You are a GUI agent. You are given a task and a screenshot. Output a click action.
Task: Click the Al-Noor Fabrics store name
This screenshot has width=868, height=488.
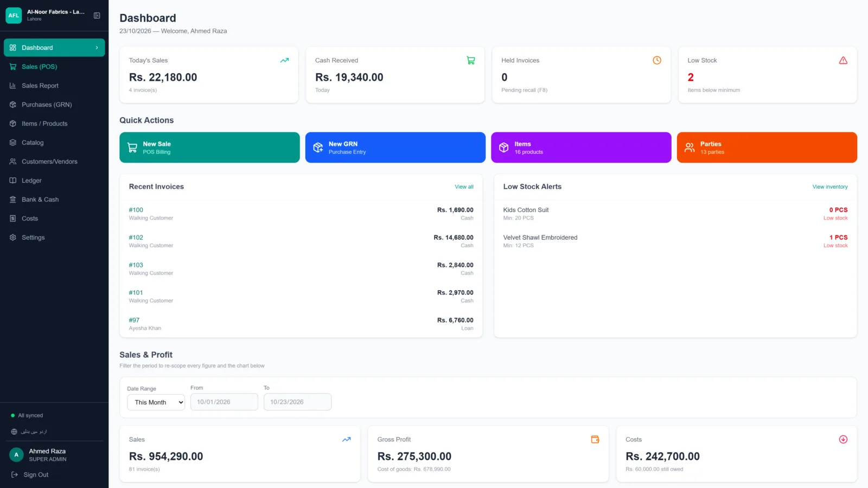coord(56,11)
